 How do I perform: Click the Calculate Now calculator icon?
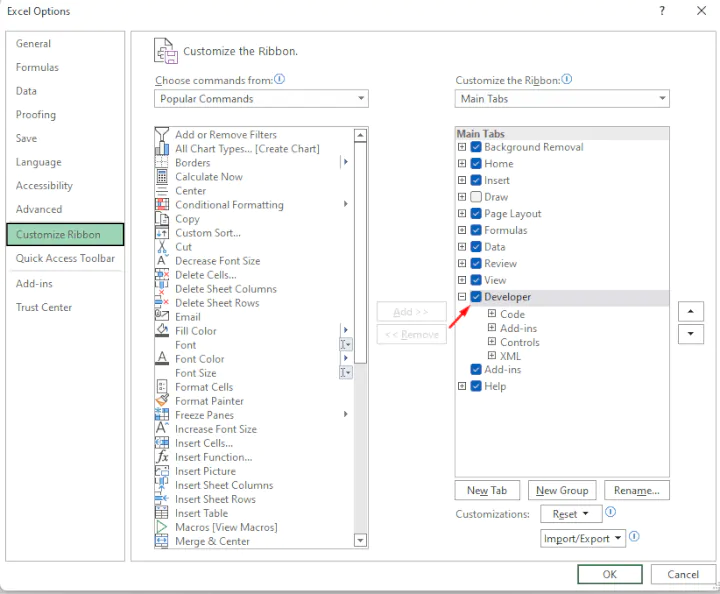[162, 177]
